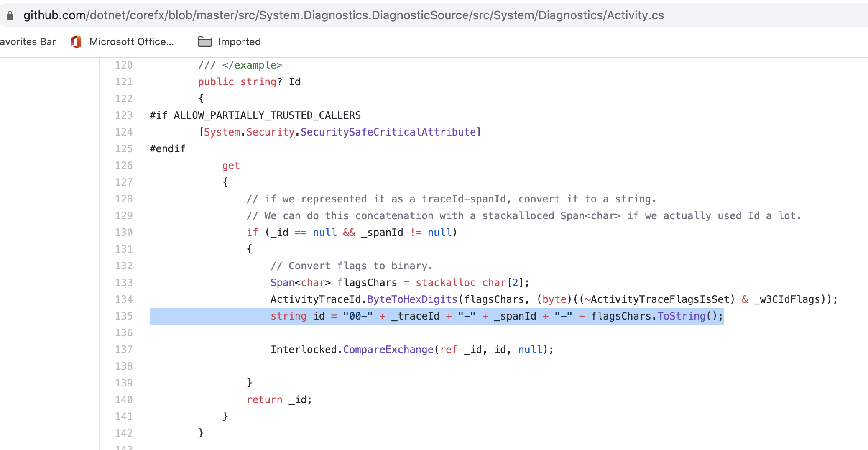Screen dimensions: 868x450
Task: Click line number 142
Action: click(123, 433)
